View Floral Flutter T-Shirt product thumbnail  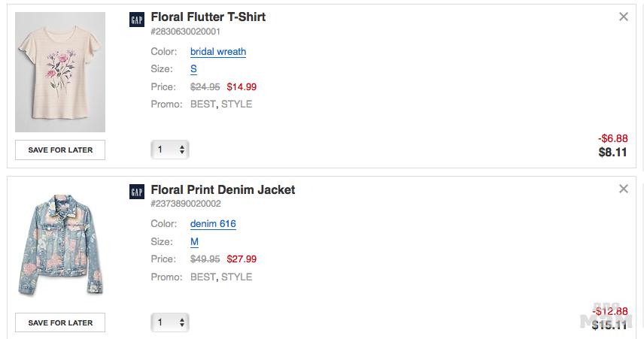tap(60, 78)
